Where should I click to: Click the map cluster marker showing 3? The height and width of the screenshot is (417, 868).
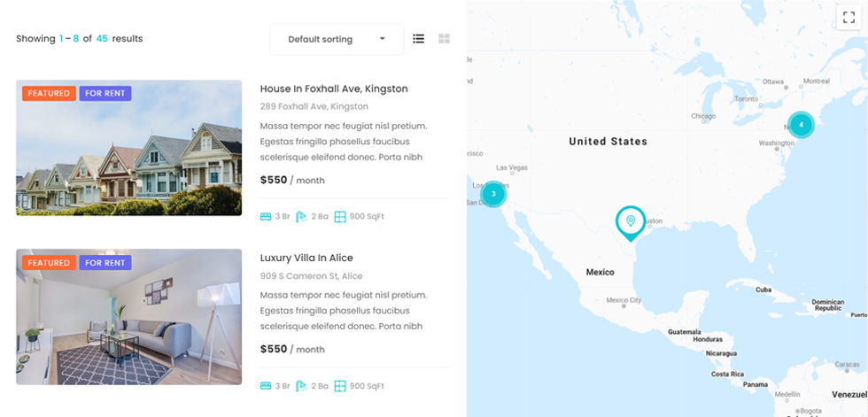click(493, 194)
